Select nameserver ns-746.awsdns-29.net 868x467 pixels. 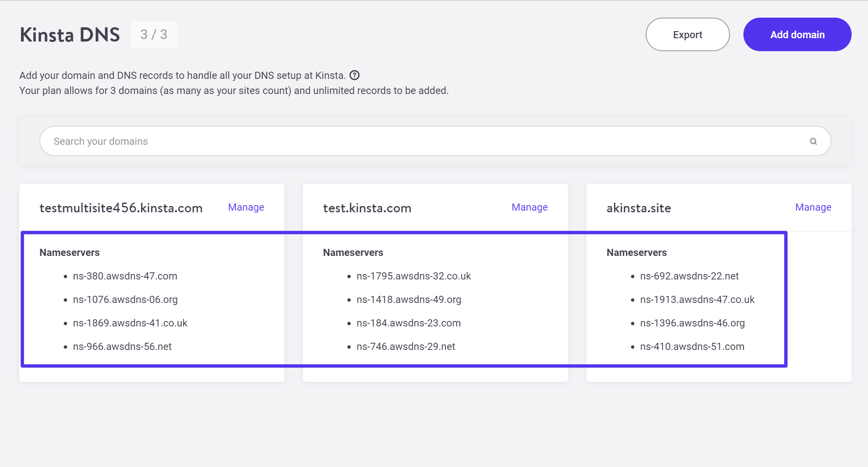pos(406,346)
